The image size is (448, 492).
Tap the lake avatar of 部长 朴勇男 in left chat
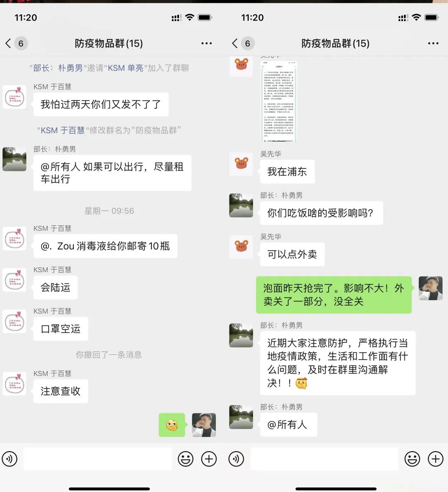15,159
